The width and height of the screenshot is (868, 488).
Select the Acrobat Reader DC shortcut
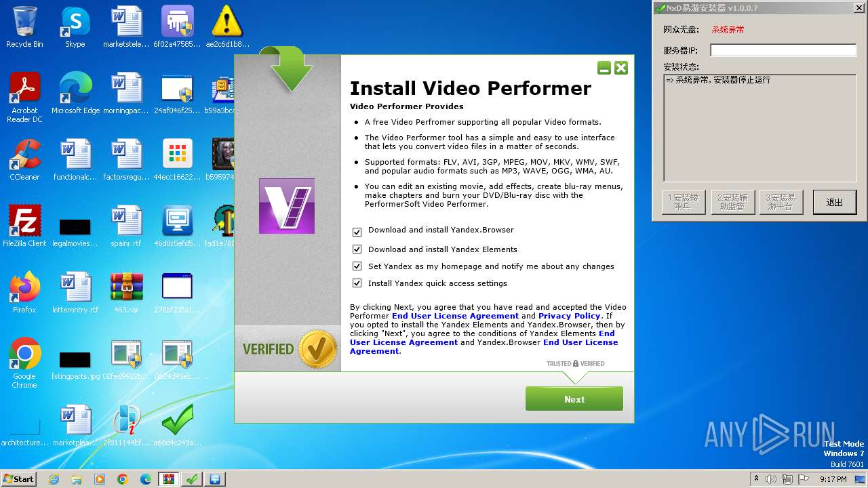point(24,98)
